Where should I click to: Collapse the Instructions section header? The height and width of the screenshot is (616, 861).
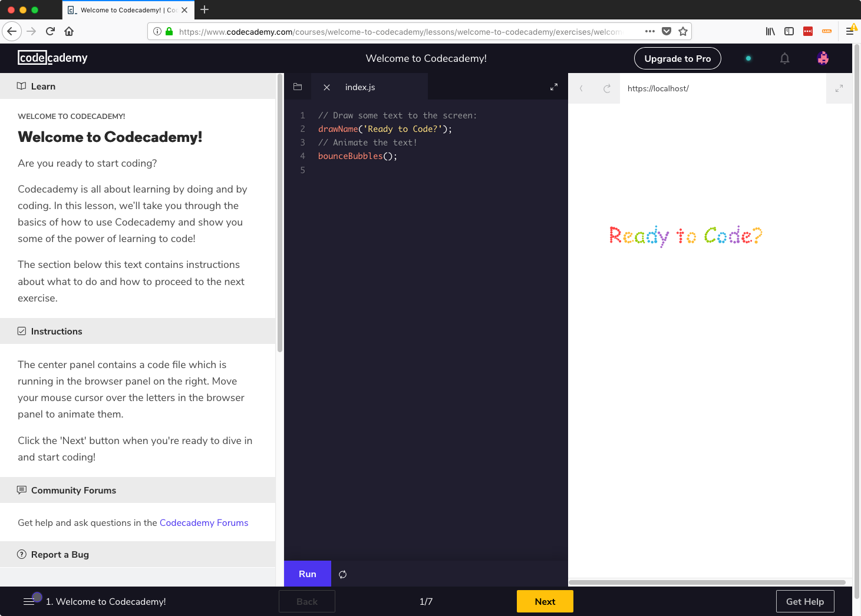pyautogui.click(x=138, y=331)
